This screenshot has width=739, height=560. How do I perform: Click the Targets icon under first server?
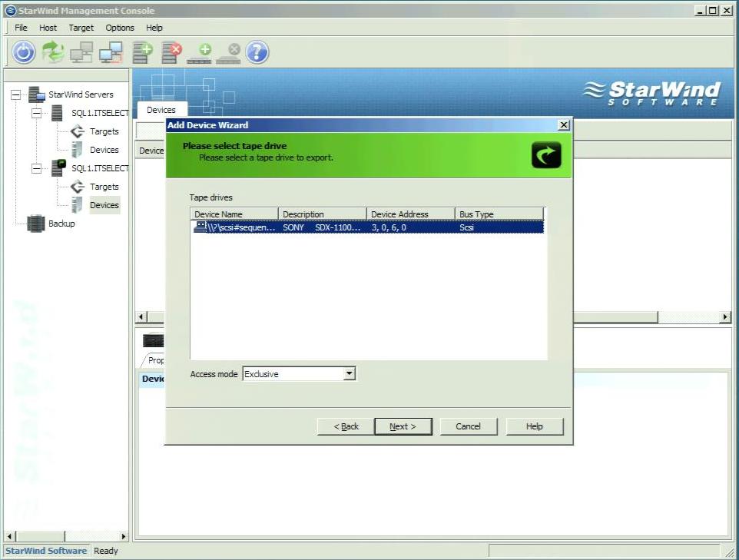[x=78, y=131]
